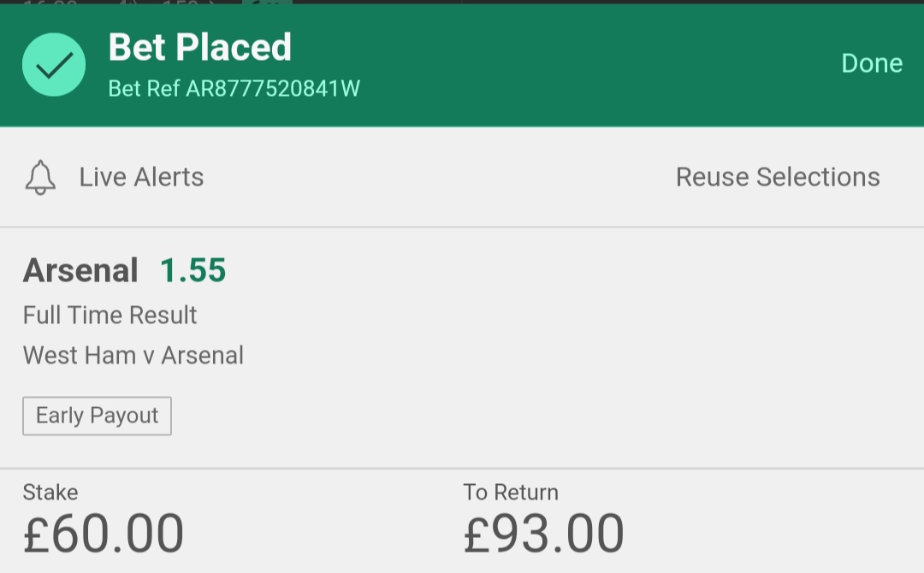Tap the £60.00 stake amount
The height and width of the screenshot is (573, 924).
[104, 534]
